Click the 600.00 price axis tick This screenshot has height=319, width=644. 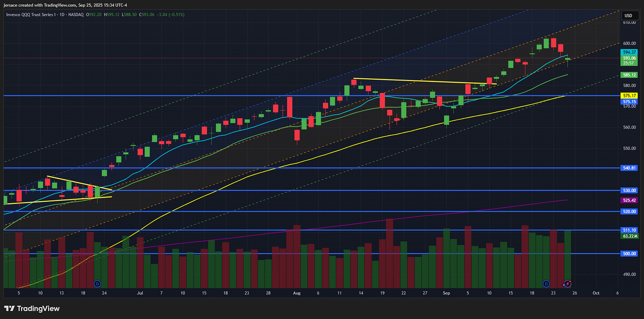click(629, 43)
